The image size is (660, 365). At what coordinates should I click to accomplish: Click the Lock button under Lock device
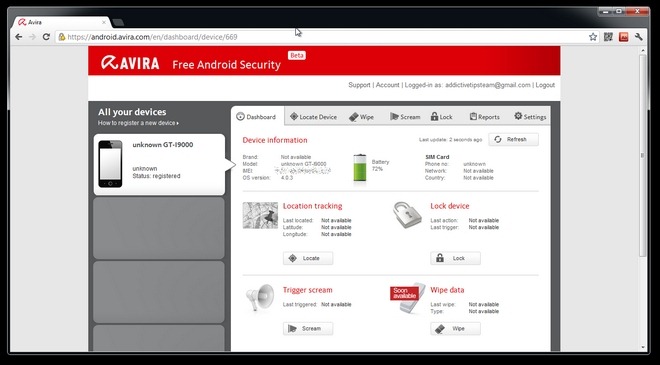click(455, 258)
